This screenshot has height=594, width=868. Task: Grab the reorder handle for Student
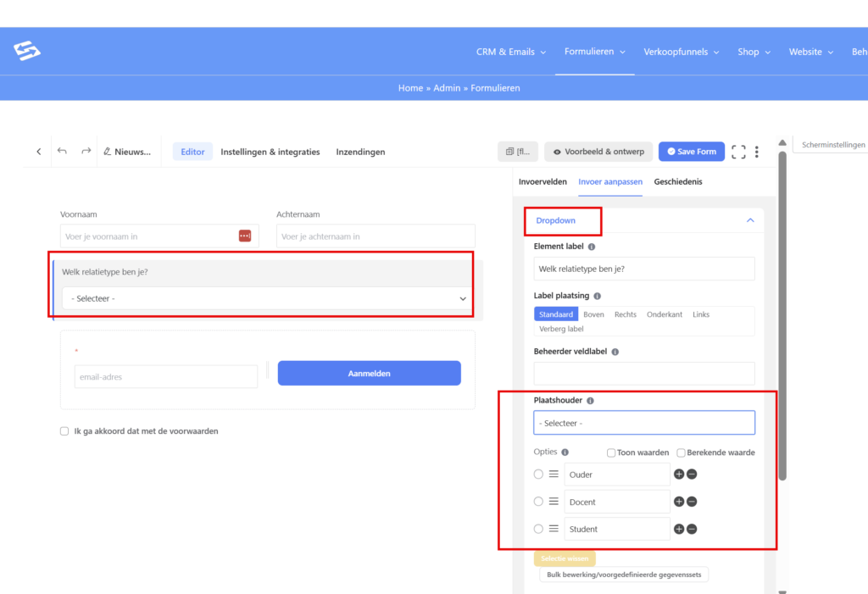point(554,530)
